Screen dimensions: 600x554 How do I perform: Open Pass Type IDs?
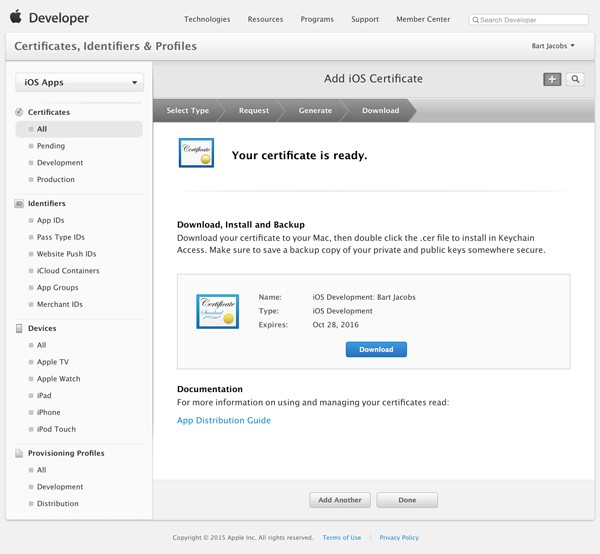tap(60, 237)
